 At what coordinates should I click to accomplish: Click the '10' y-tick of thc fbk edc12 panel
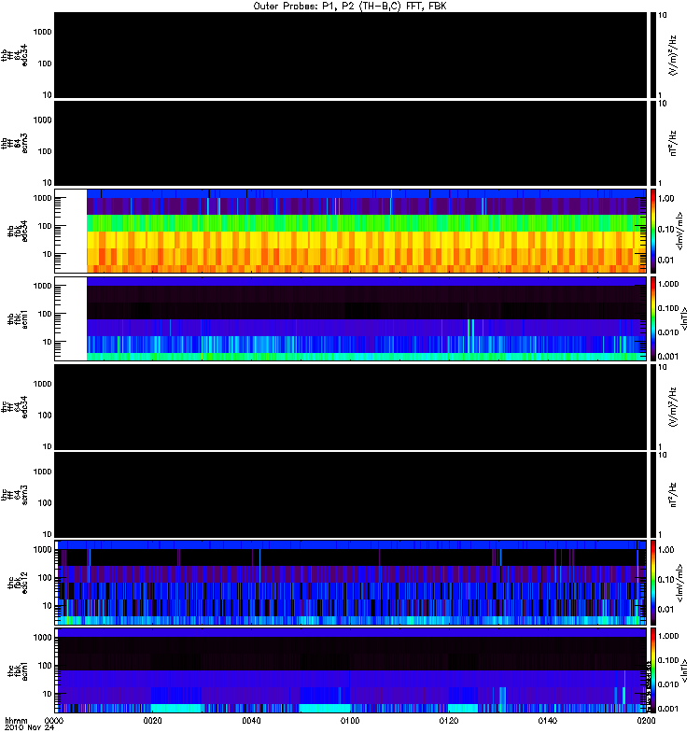[x=48, y=605]
